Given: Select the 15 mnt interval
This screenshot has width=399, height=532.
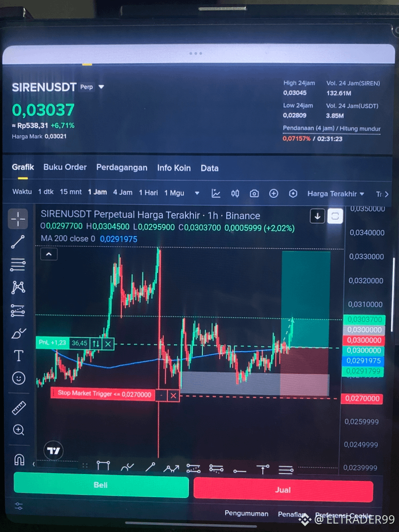Looking at the screenshot, I should [x=70, y=192].
